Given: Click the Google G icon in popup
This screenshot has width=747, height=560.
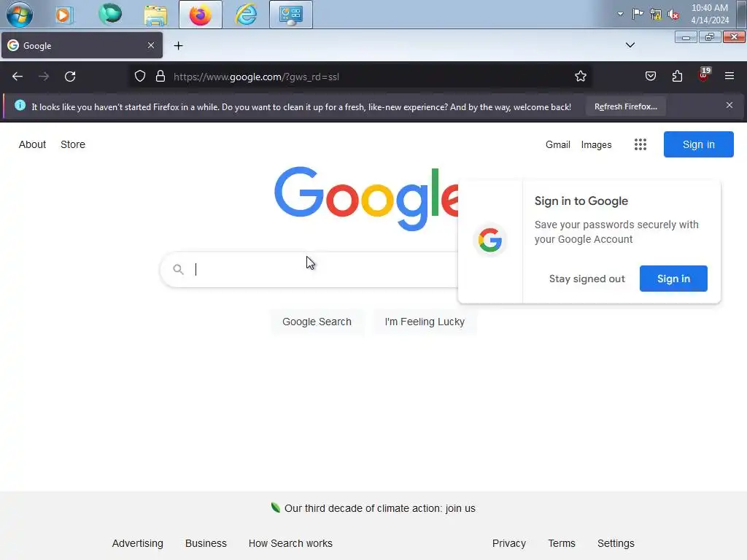Looking at the screenshot, I should 489,240.
